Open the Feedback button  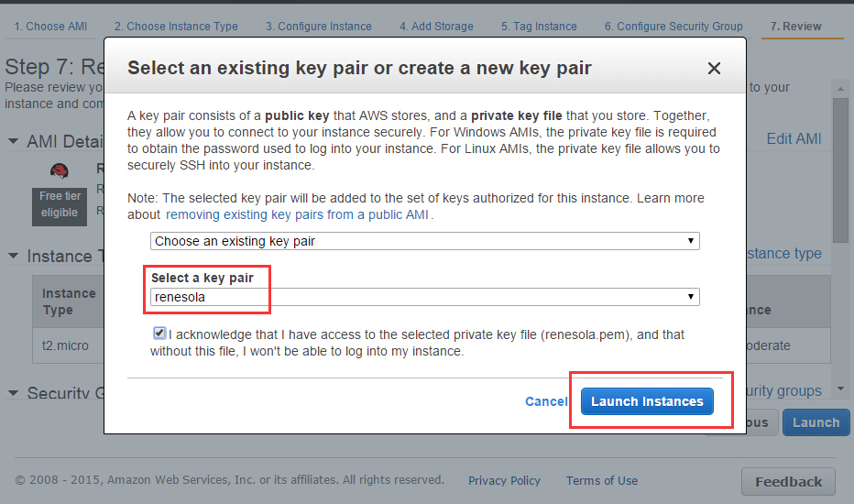point(788,482)
